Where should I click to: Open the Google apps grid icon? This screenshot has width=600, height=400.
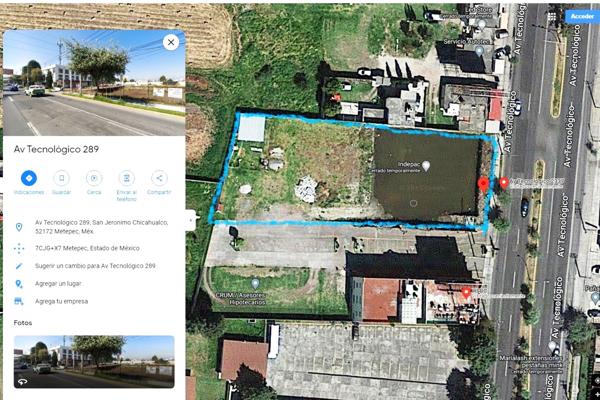552,17
